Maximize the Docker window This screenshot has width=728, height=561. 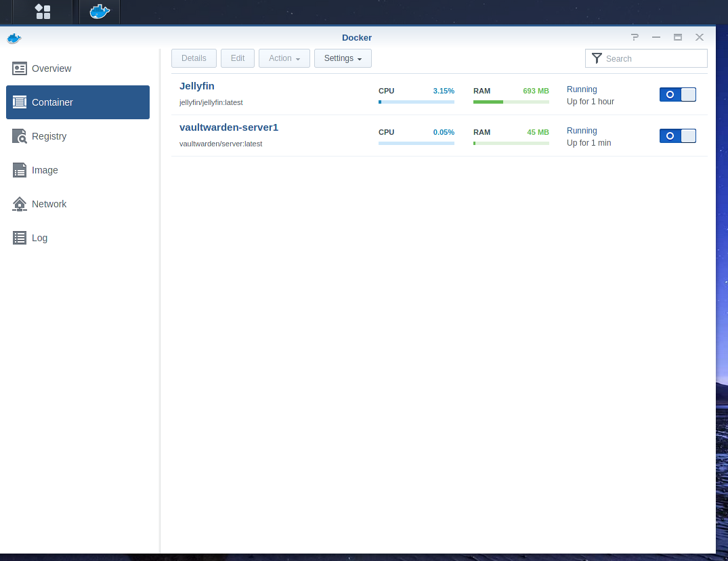click(x=678, y=37)
